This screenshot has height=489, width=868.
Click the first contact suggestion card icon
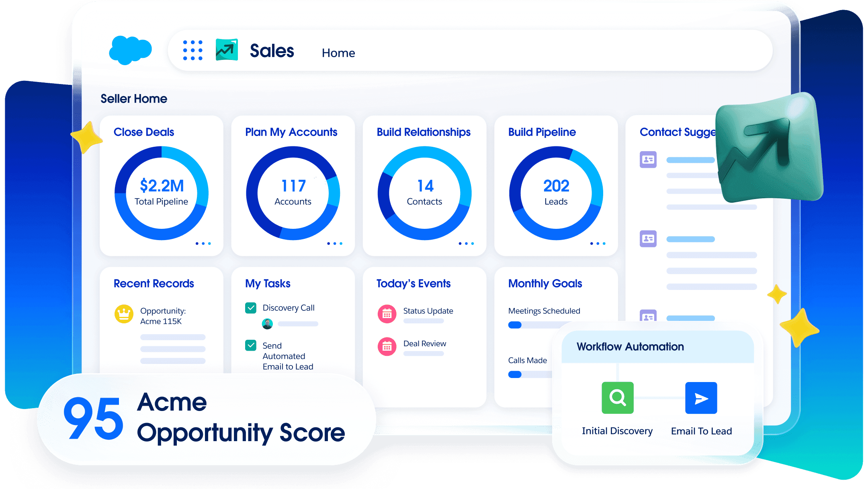[648, 160]
